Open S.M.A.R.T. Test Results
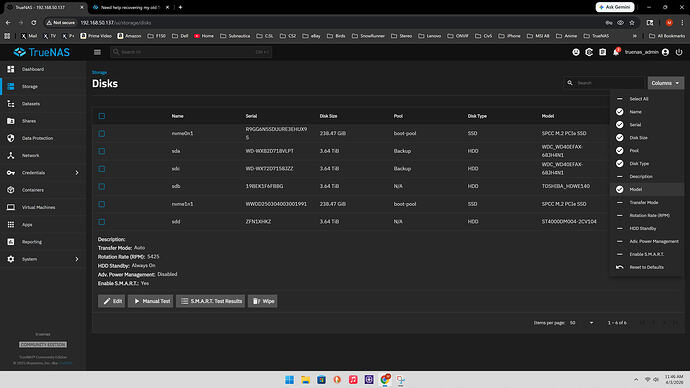Image resolution: width=690 pixels, height=388 pixels. pos(211,301)
